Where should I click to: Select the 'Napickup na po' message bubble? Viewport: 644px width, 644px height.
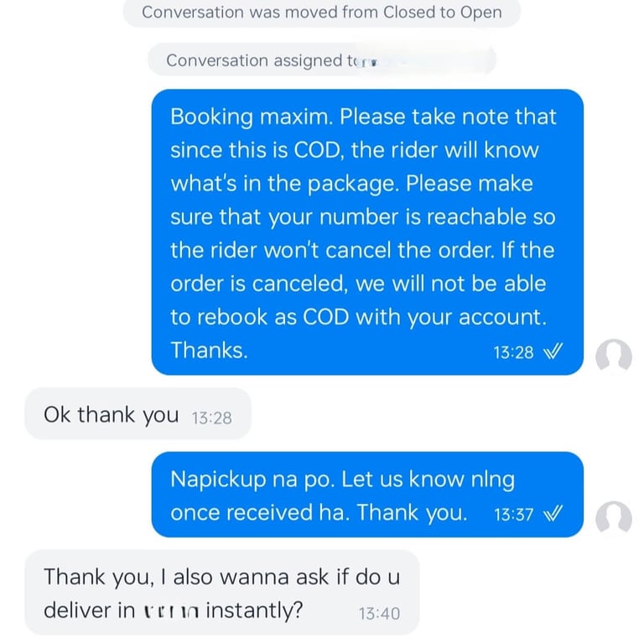coord(367,495)
